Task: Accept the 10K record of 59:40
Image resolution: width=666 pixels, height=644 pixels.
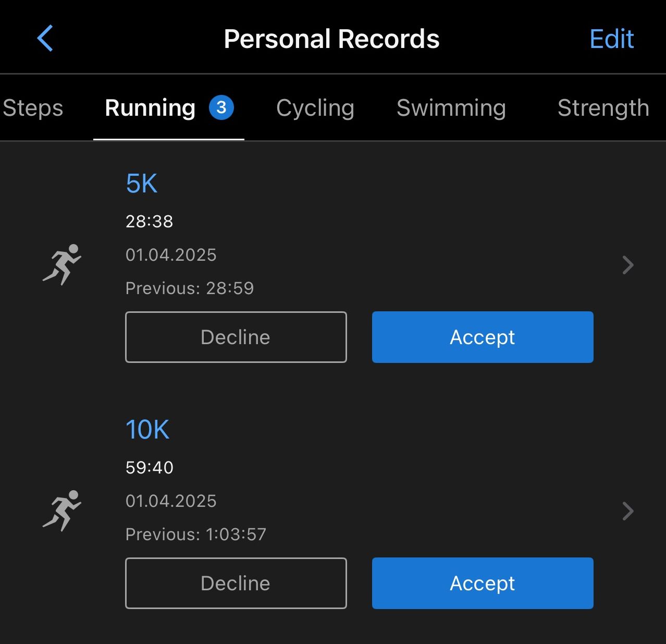Action: click(x=483, y=583)
